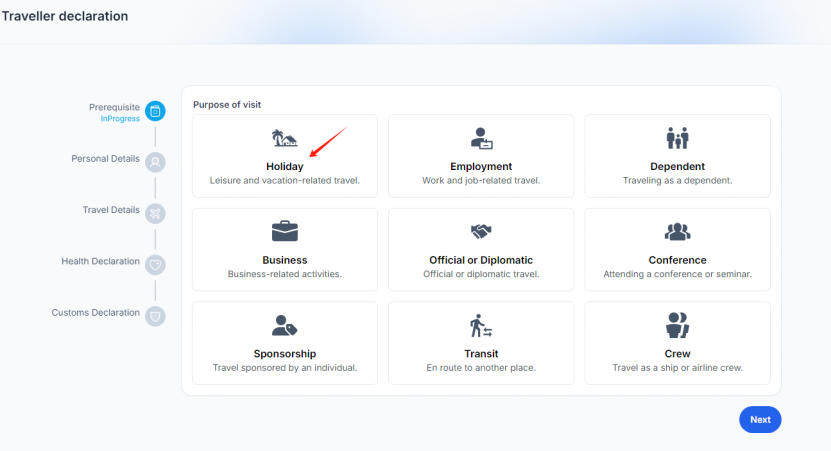The width and height of the screenshot is (831, 451).
Task: Click the Crew members icon
Action: coord(677,326)
